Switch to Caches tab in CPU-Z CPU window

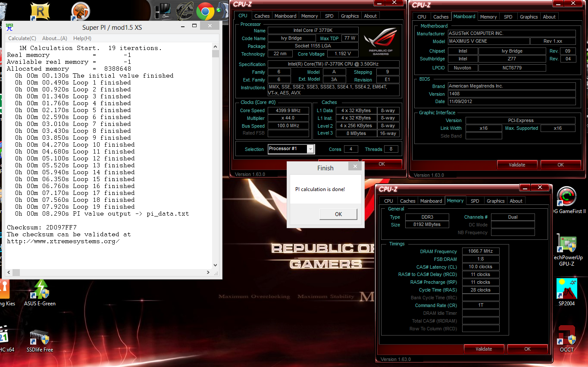click(262, 16)
